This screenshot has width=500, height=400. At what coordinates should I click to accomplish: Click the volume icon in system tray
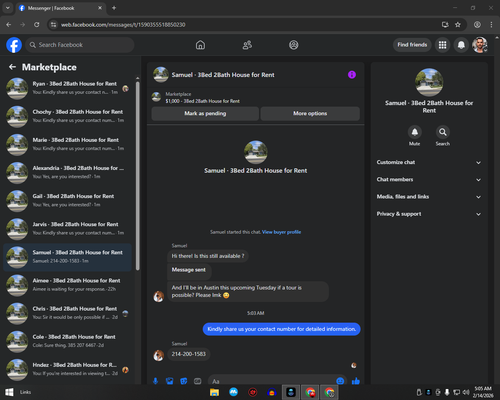click(466, 392)
